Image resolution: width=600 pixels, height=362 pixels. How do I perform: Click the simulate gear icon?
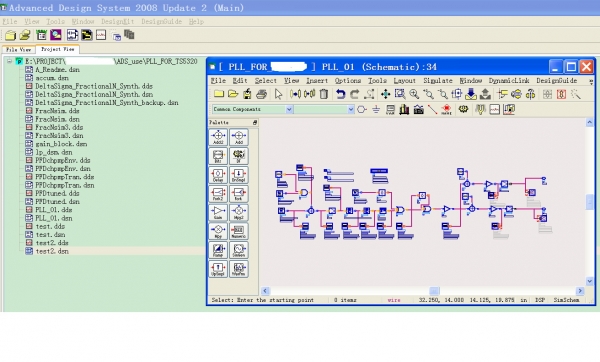[x=463, y=110]
